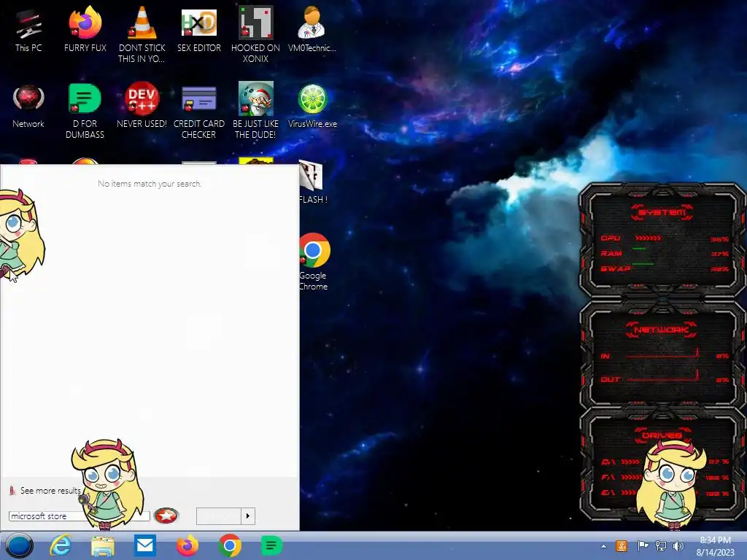The image size is (747, 560).
Task: Click "No items match your search." text
Action: click(x=150, y=184)
